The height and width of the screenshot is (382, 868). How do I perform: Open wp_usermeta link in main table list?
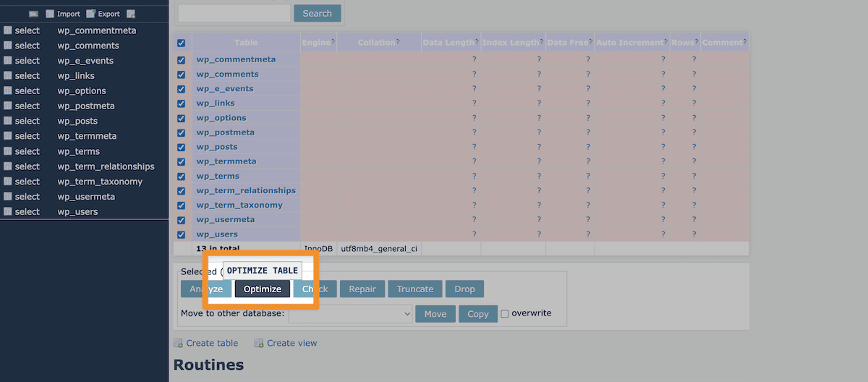226,219
